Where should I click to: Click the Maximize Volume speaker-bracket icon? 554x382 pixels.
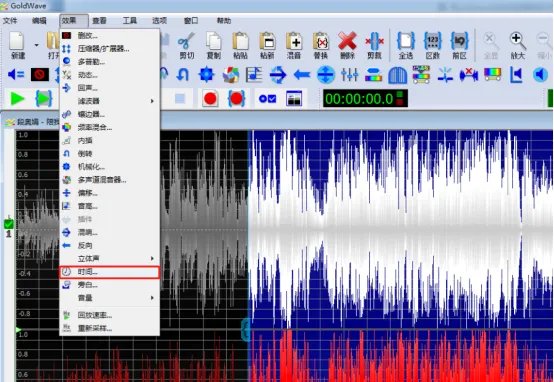pyautogui.click(x=517, y=75)
